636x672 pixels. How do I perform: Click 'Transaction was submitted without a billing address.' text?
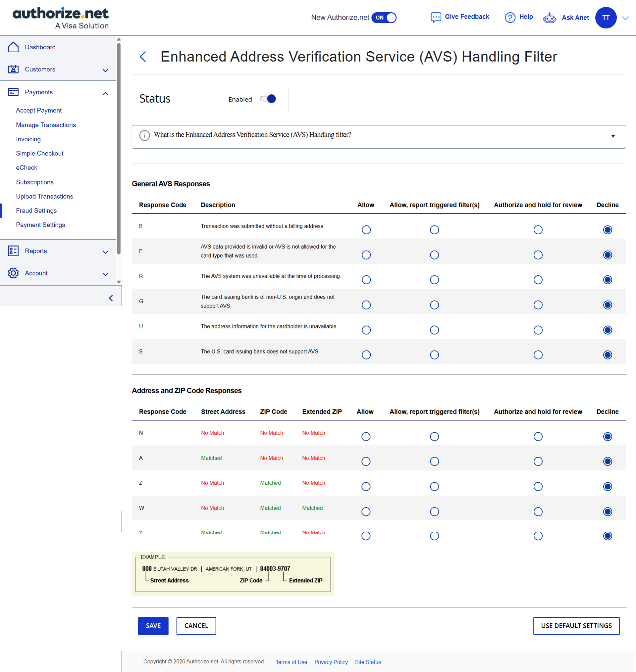pyautogui.click(x=262, y=226)
